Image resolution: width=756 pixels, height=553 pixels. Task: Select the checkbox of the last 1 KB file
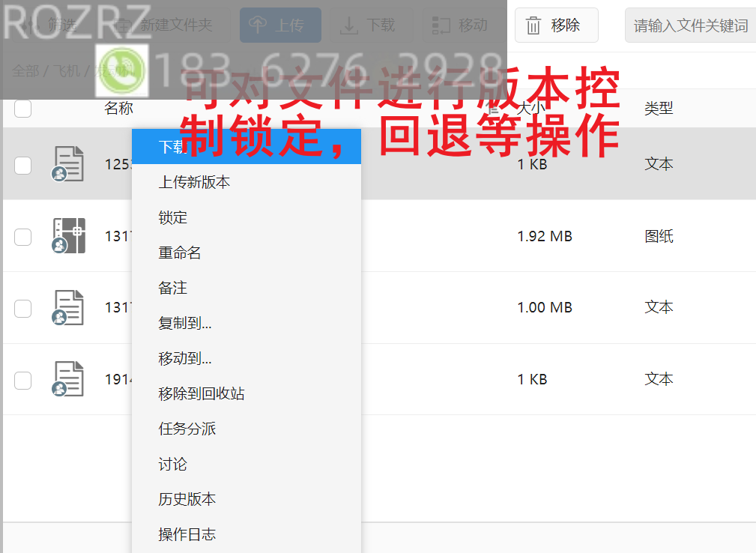pyautogui.click(x=23, y=380)
